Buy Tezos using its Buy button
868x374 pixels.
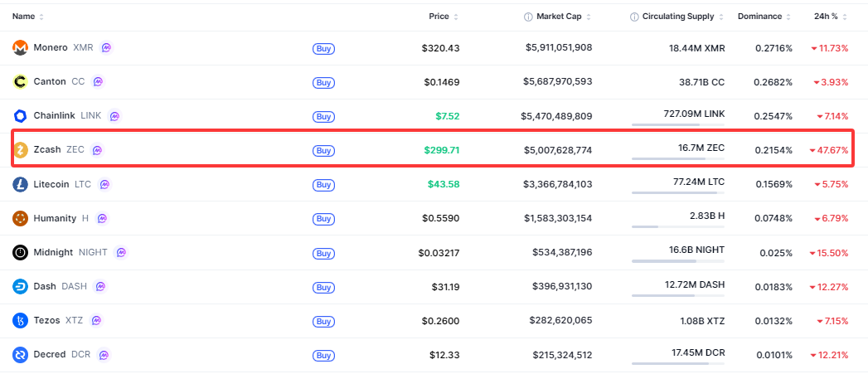(323, 322)
